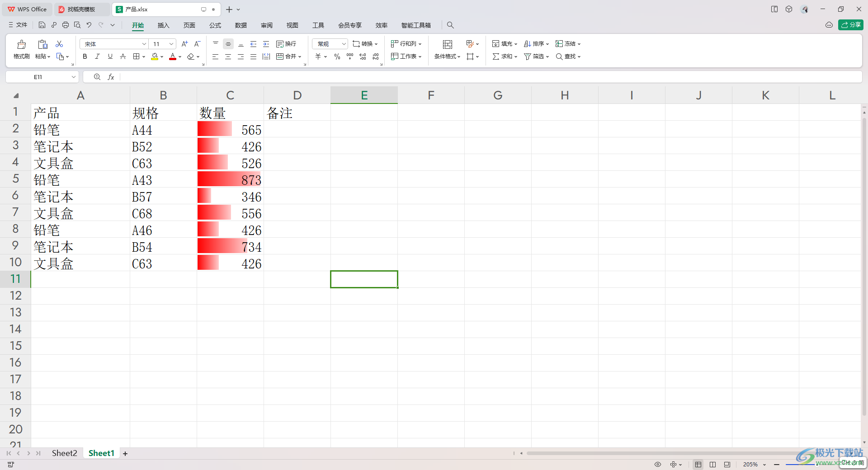Viewport: 868px width, 470px height.
Task: Click the Paste clipboard icon
Action: 42,44
